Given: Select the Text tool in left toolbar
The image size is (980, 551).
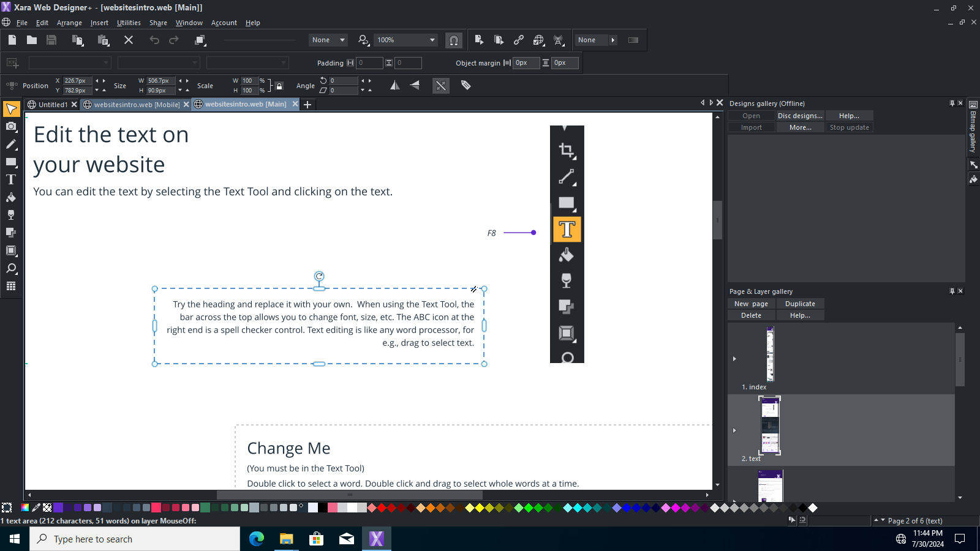Looking at the screenshot, I should (11, 180).
